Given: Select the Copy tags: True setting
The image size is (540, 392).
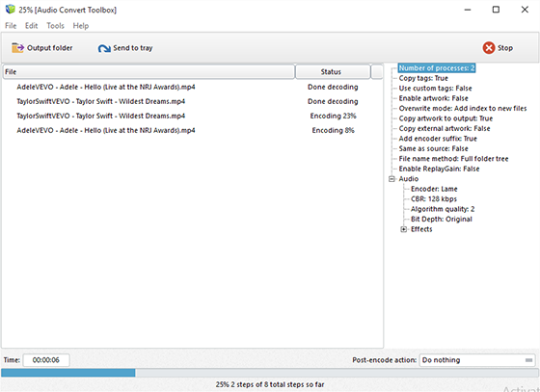Looking at the screenshot, I should pos(423,78).
